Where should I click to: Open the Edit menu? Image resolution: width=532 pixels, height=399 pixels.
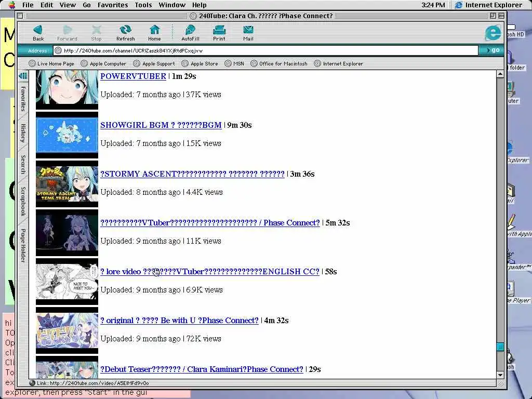coord(46,5)
